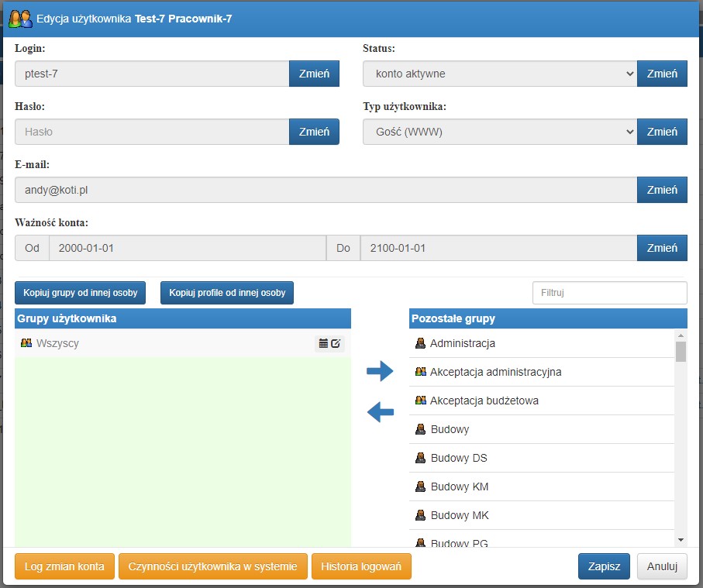The image size is (703, 588).
Task: Click left arrow to add group
Action: pyautogui.click(x=381, y=412)
